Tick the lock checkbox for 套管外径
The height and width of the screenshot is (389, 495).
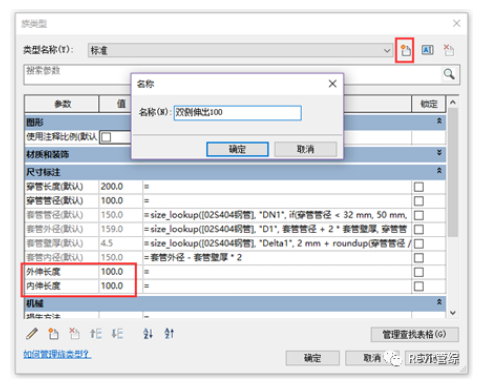tap(419, 229)
